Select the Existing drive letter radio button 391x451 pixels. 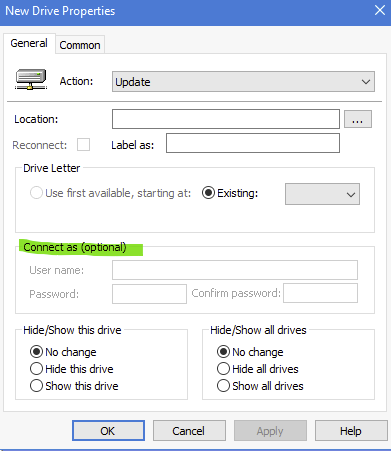(208, 193)
